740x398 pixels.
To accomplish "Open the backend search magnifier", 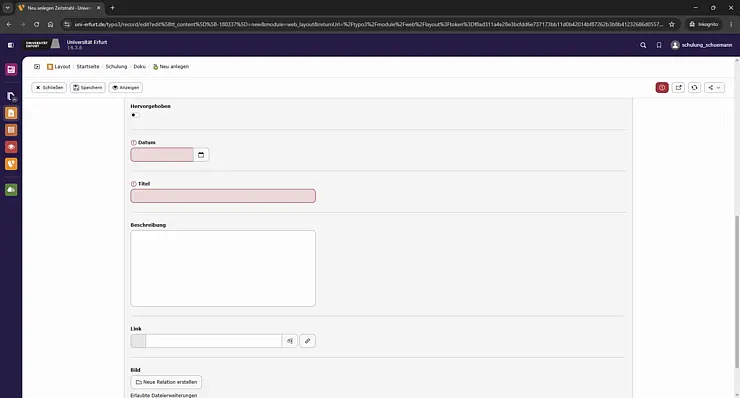I will pos(643,45).
